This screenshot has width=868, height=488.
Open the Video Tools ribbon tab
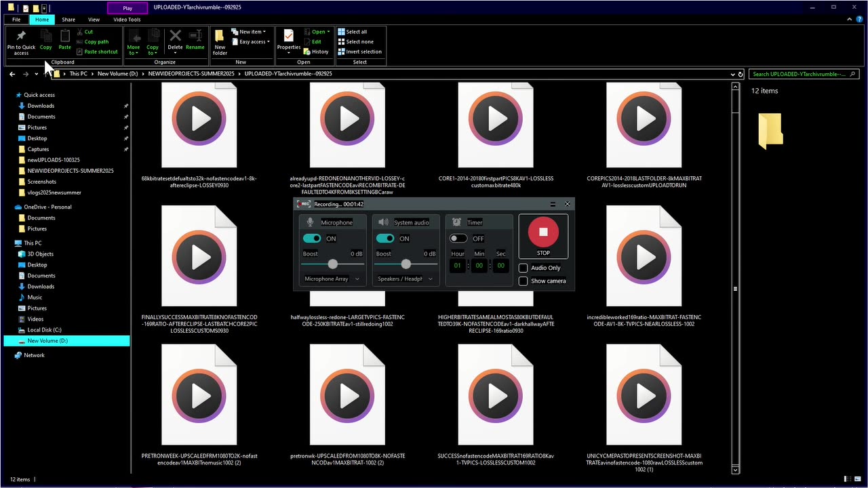[x=127, y=20]
